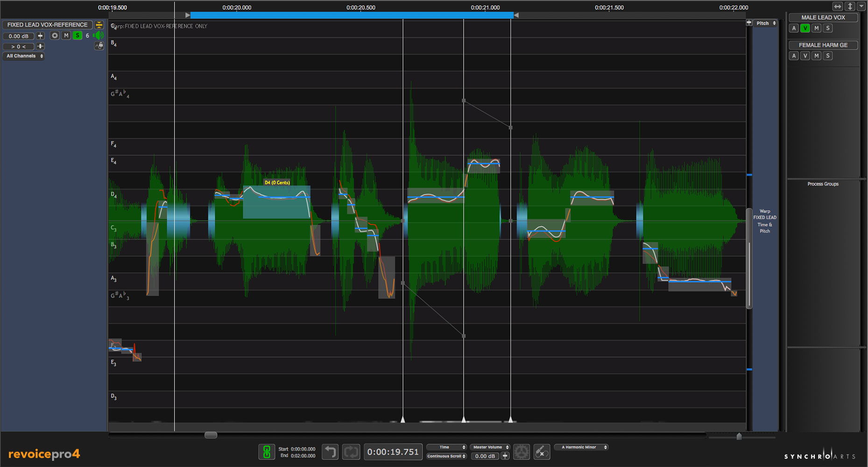868x467 pixels.
Task: Click the white marker triangle below 0:00:21 line
Action: 464,420
